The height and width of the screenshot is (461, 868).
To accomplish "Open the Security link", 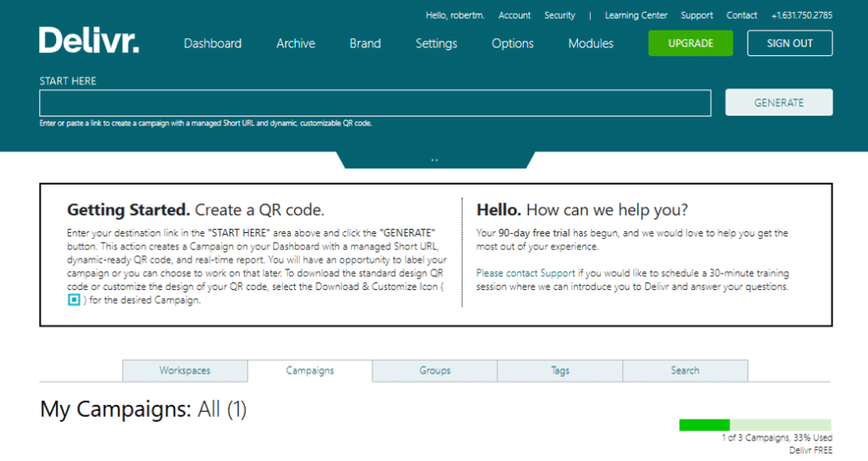I will tap(559, 15).
